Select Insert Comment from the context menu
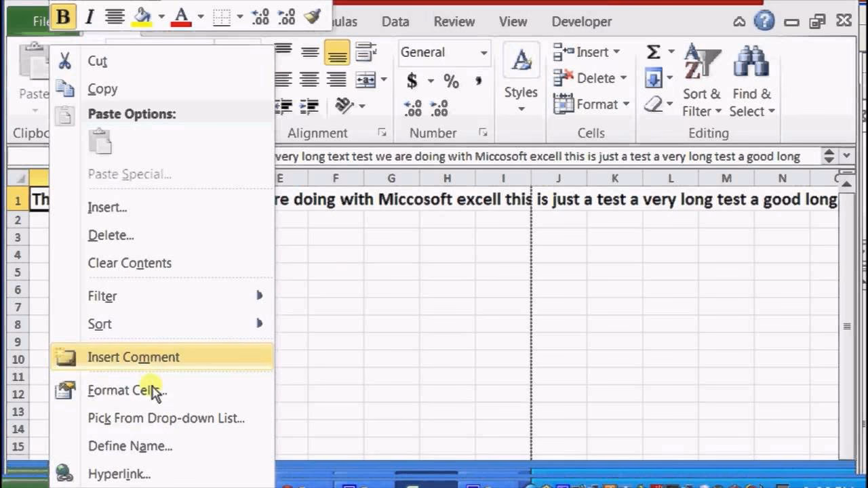 click(x=134, y=357)
